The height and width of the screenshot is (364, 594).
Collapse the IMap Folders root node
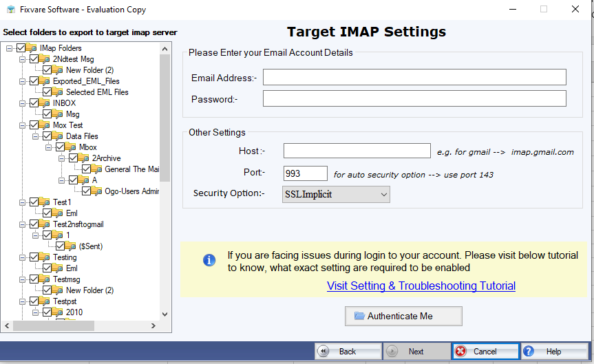coord(10,48)
